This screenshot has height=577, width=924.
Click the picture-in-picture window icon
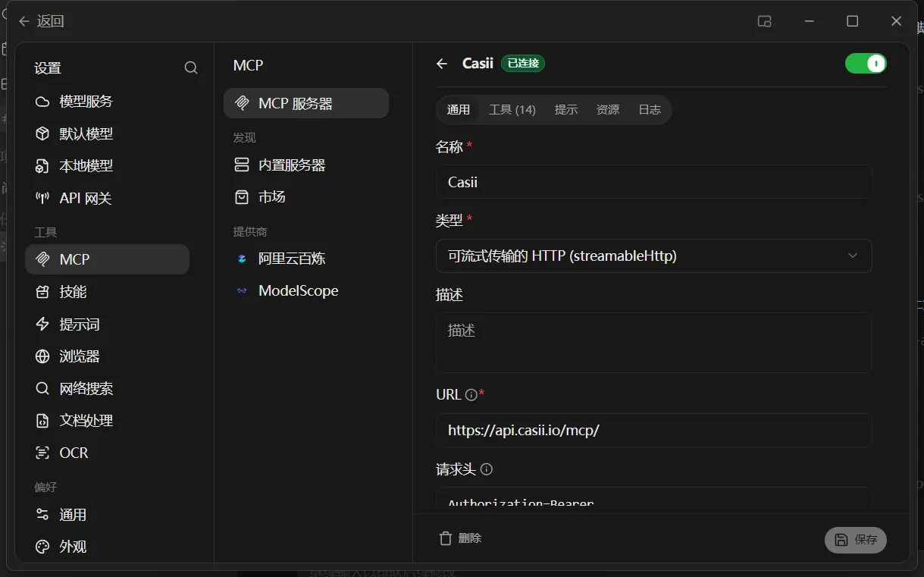click(x=765, y=21)
